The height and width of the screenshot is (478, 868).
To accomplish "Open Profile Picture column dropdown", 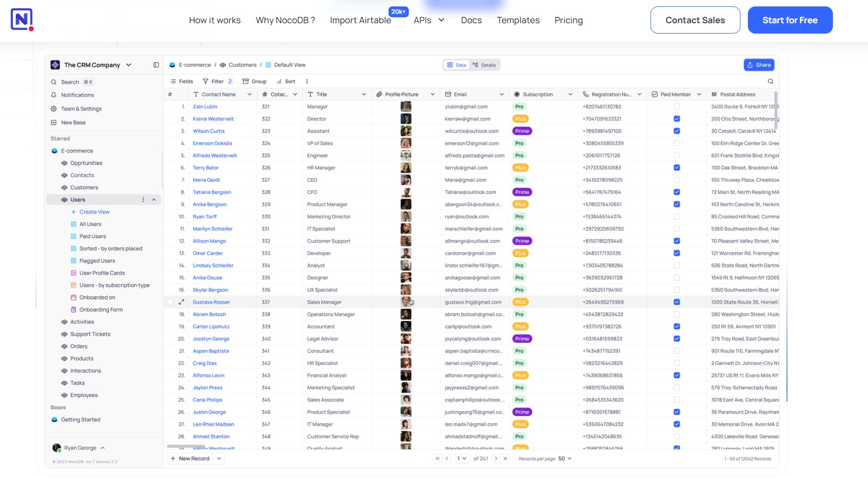I will point(433,94).
